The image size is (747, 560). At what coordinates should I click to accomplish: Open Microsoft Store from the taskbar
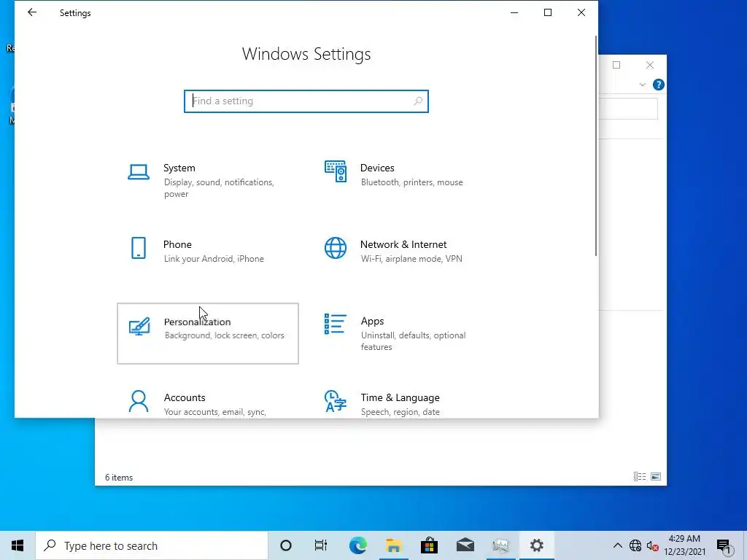click(x=429, y=545)
